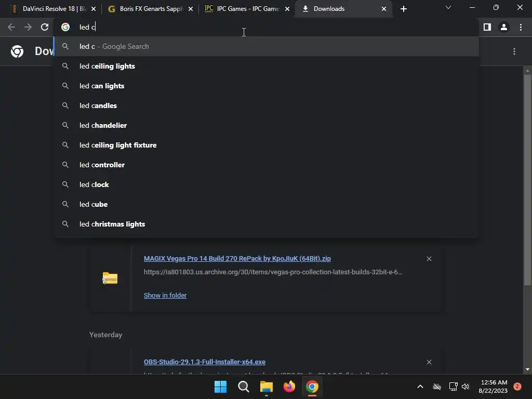The width and height of the screenshot is (532, 399).
Task: Open Chrome three-dot menu
Action: 521,27
